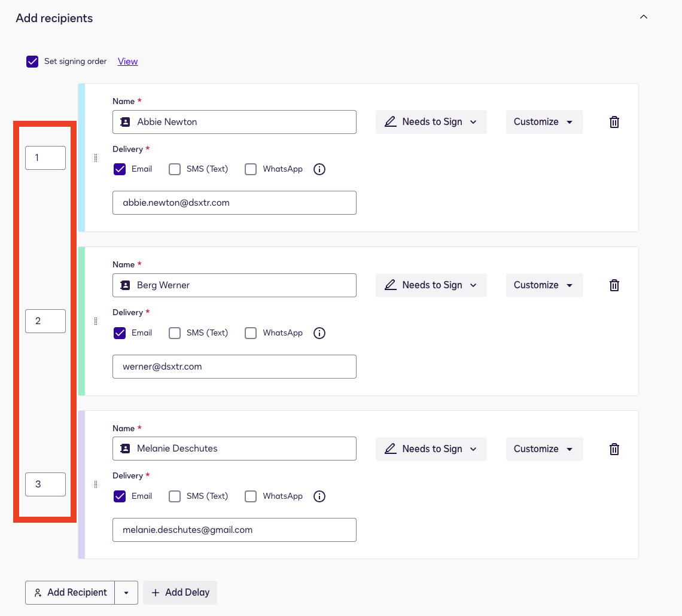The height and width of the screenshot is (616, 682).
Task: Click contact book icon in Melanie Deschutes name field
Action: click(125, 449)
